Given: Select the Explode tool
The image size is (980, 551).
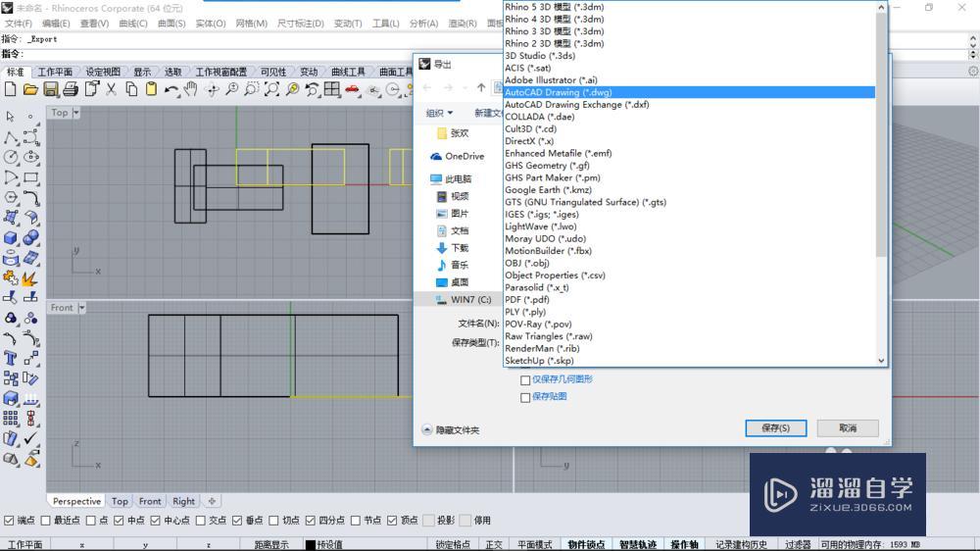Looking at the screenshot, I should 30,278.
